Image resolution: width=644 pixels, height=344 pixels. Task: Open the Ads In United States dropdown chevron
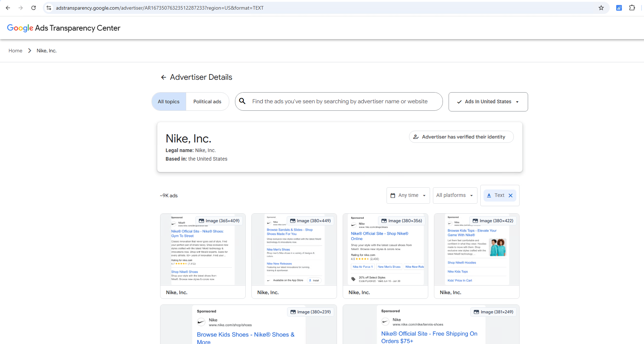(517, 101)
